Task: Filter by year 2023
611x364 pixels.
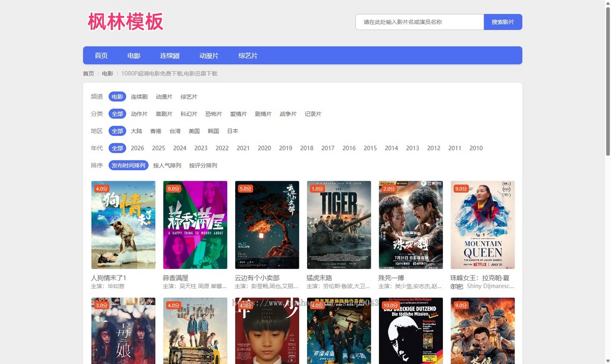Action: (201, 148)
